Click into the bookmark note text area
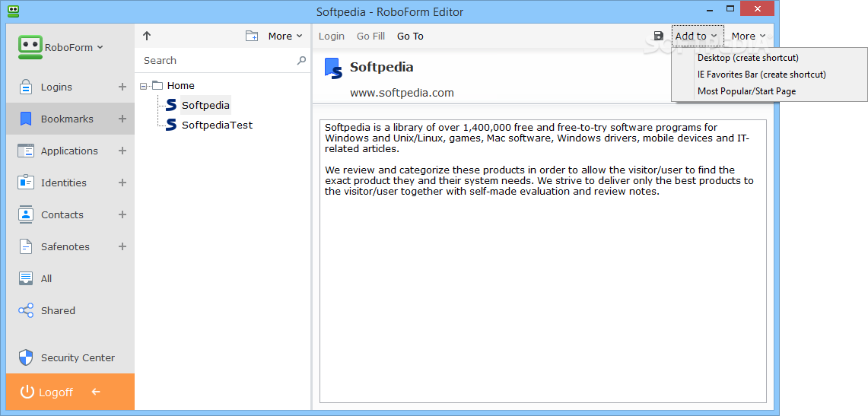Screen dimensions: 868x416 543,261
